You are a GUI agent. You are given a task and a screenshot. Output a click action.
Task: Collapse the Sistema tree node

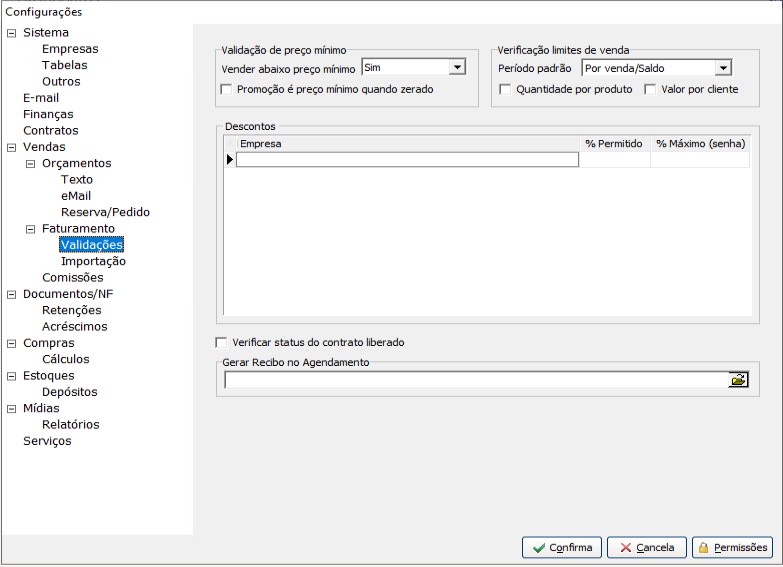coord(11,33)
